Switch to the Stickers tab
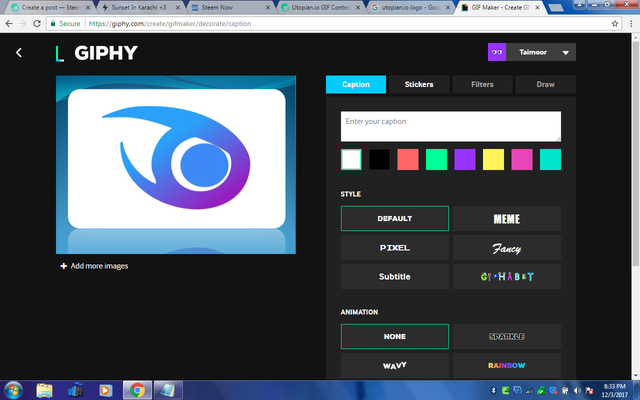The width and height of the screenshot is (640, 400). coord(419,84)
